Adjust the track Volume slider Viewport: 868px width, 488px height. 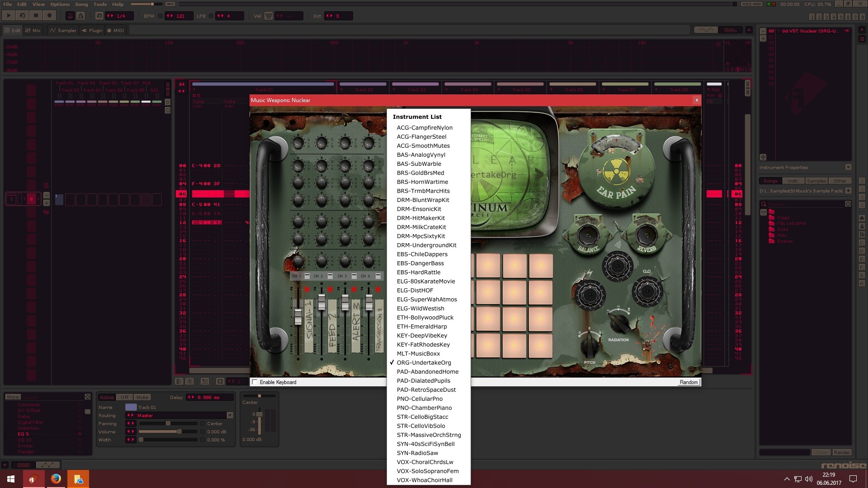[168, 432]
